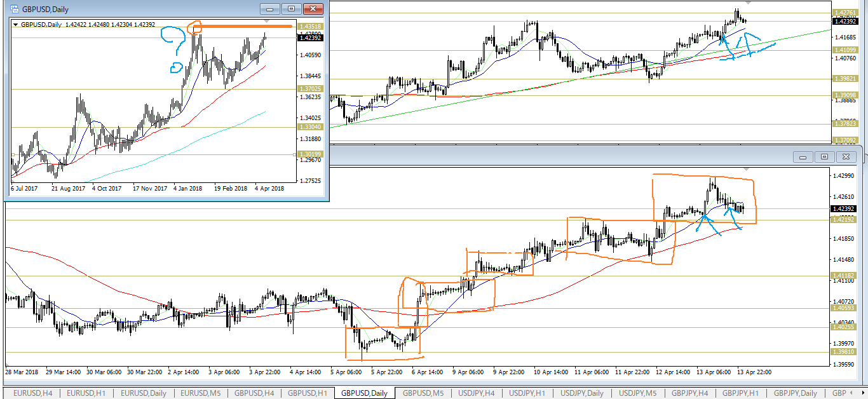Open the chart icon menu in GBPUSD,Daily title bar

14,9
